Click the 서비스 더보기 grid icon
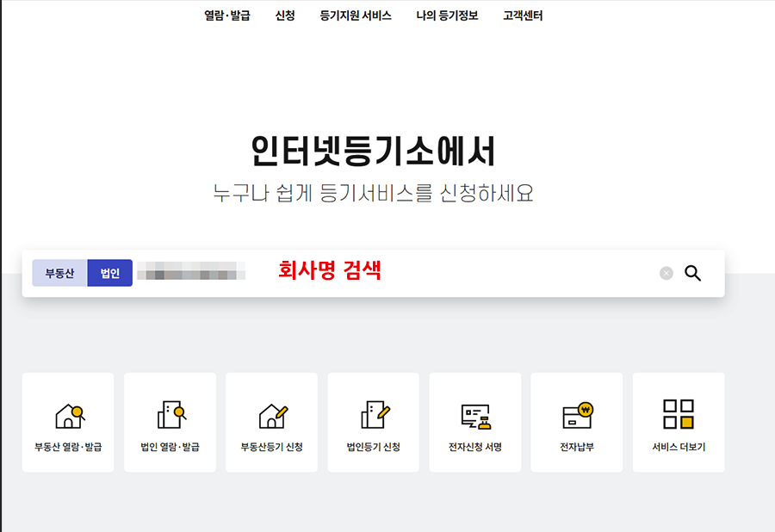775x532 pixels. pos(679,414)
